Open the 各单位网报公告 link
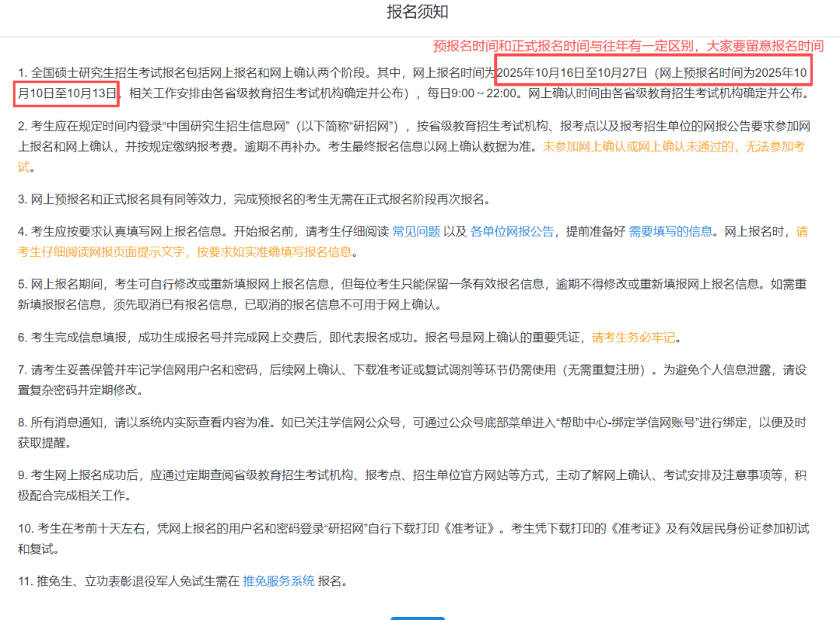Image resolution: width=840 pixels, height=620 pixels. pos(513,231)
